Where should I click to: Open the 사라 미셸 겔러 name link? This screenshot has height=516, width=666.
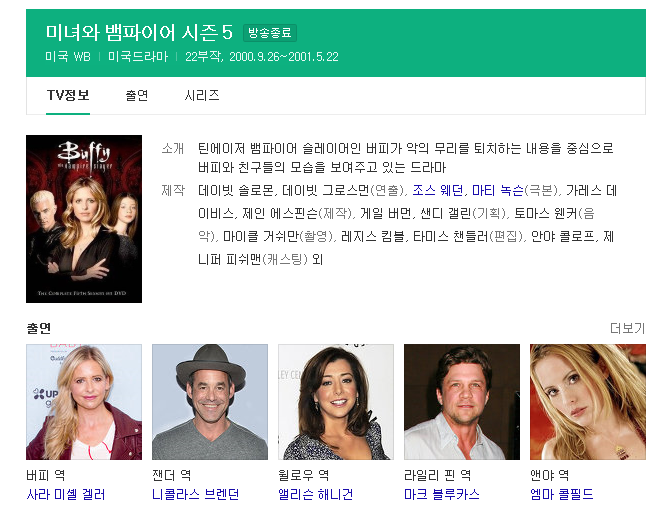(65, 494)
